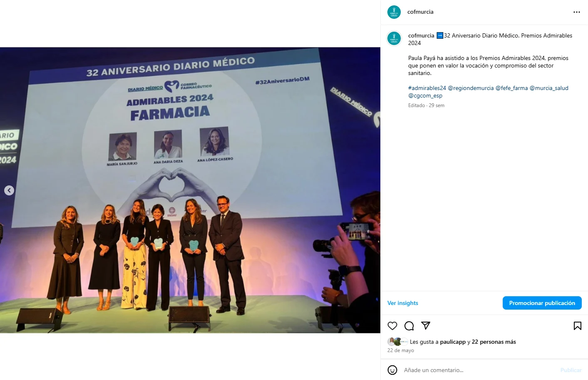
Task: Go to the previous photo with the left arrow
Action: pyautogui.click(x=9, y=190)
